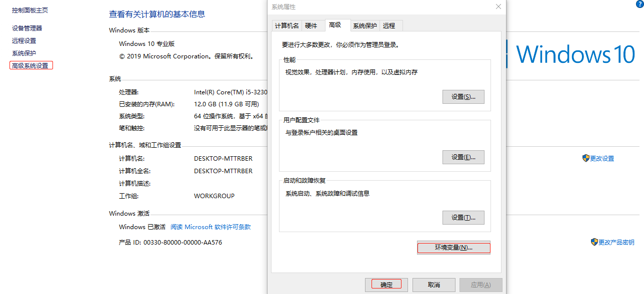The width and height of the screenshot is (644, 294).
Task: Click the 系统属性 dialog title
Action: [283, 7]
